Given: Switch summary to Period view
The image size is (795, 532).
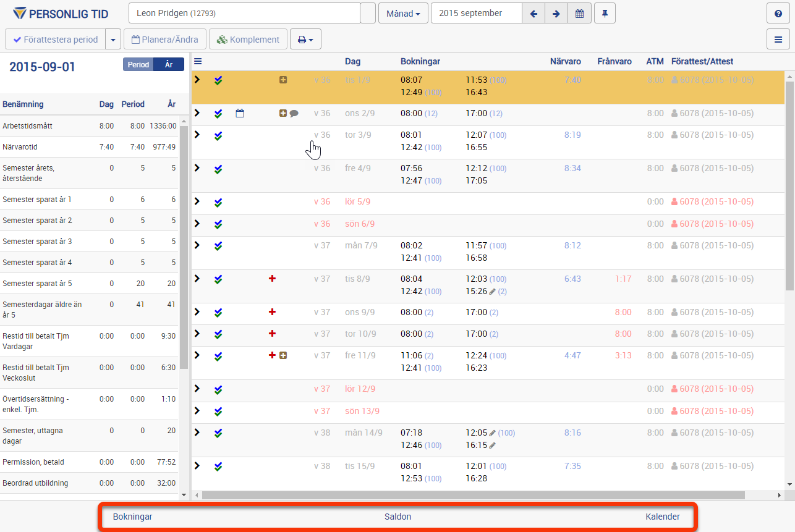Looking at the screenshot, I should 138,64.
